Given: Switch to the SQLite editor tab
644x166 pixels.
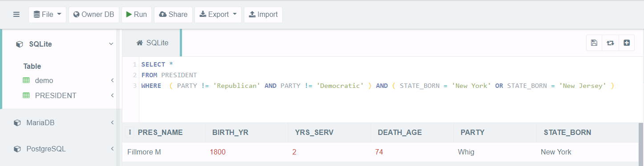Looking at the screenshot, I should point(152,43).
